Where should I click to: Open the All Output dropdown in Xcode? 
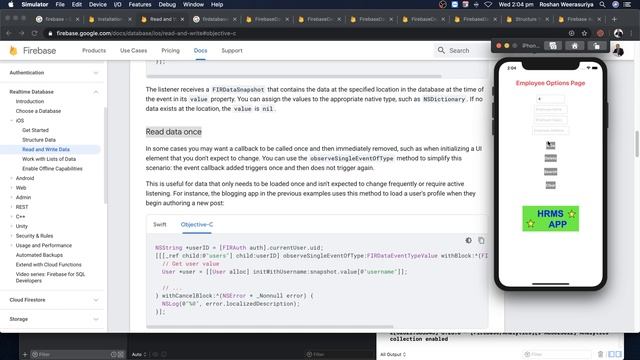[x=393, y=354]
